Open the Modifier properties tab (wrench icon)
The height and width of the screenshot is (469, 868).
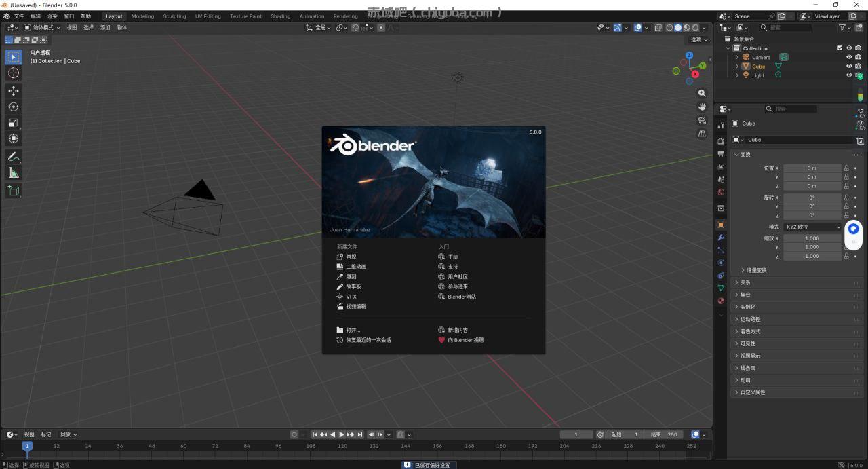[x=721, y=238]
